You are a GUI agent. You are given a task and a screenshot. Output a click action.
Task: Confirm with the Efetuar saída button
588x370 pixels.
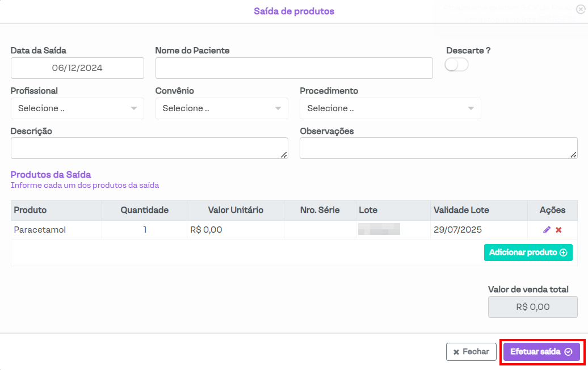pos(541,352)
